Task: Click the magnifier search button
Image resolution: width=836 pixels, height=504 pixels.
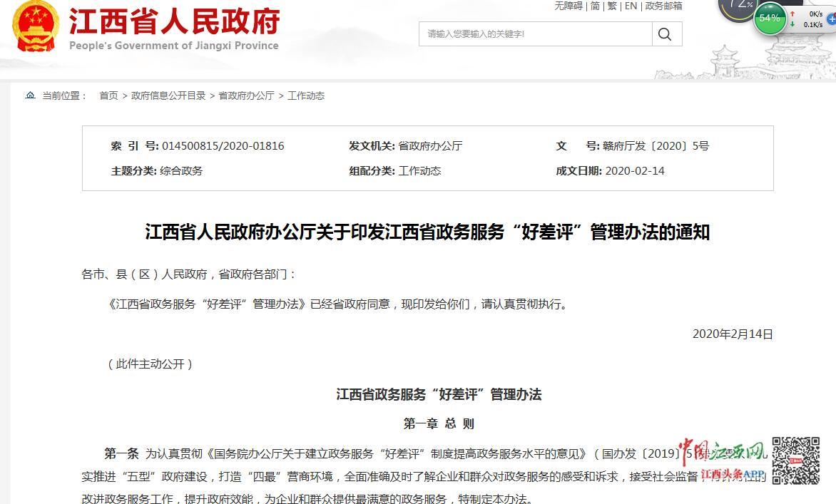Action: (665, 34)
